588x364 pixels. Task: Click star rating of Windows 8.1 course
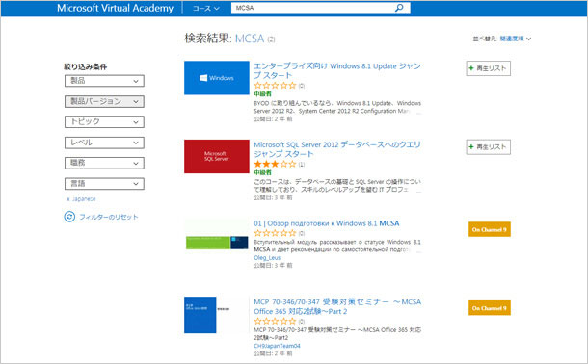point(276,86)
